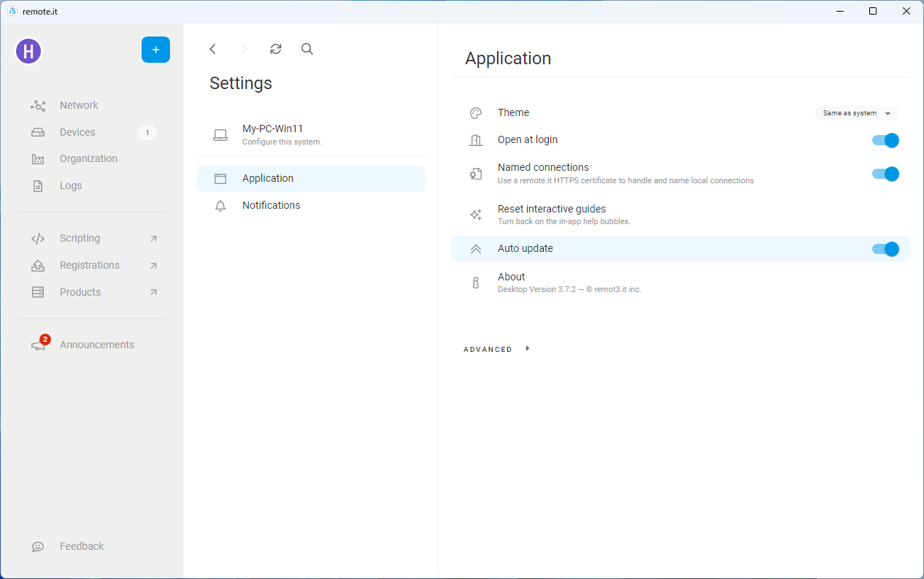Click the Announcements megaphone icon

[x=38, y=346]
